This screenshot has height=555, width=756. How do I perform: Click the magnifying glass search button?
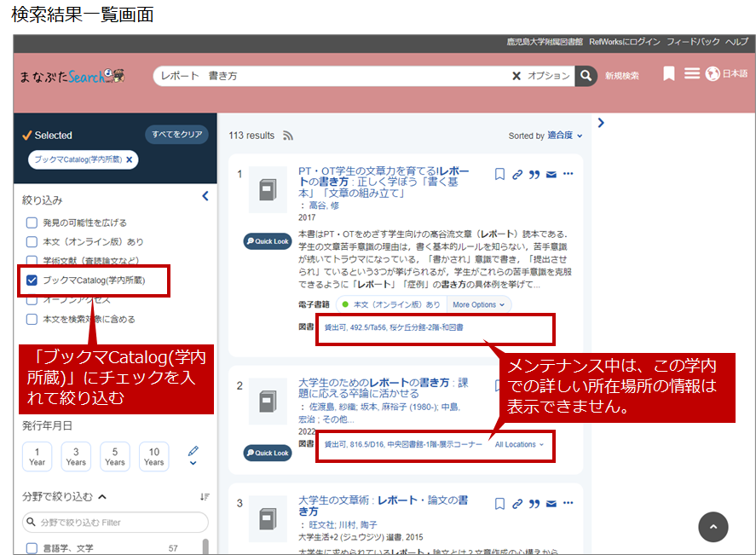pyautogui.click(x=586, y=76)
